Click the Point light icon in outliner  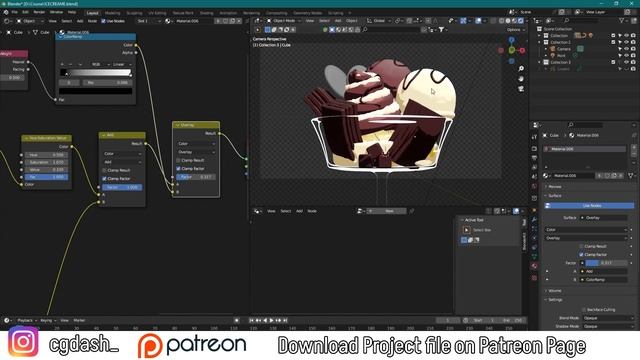(x=553, y=56)
